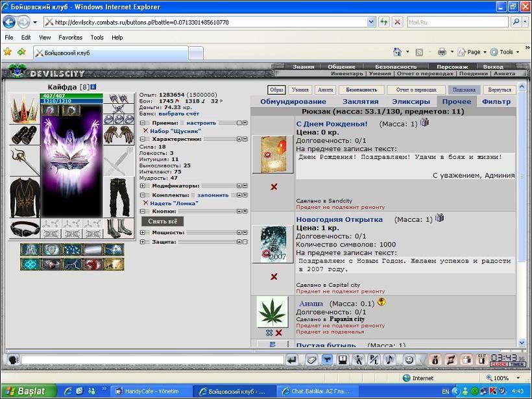Screen dimensions: 532x399
Task: Click the sound speaker icon in chat bar
Action: pyautogui.click(x=390, y=360)
